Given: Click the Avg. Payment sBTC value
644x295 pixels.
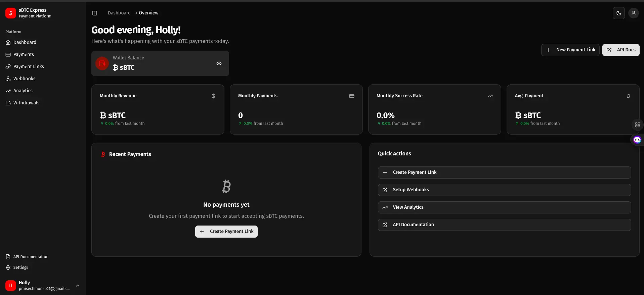Looking at the screenshot, I should [528, 115].
